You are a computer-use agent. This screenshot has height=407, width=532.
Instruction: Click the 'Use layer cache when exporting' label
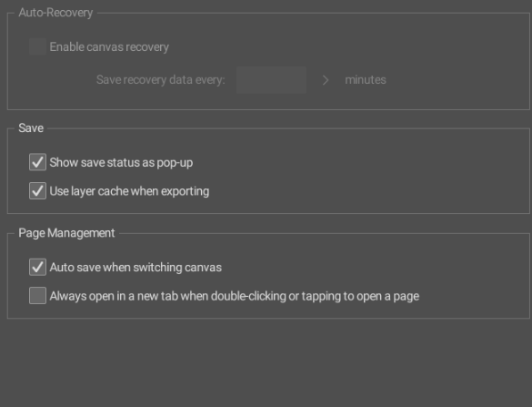tap(129, 191)
